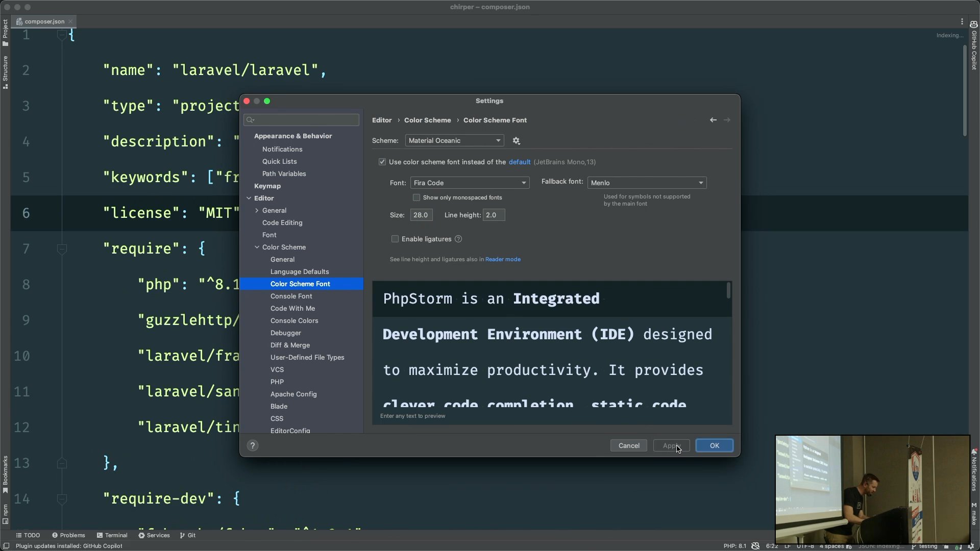Image resolution: width=980 pixels, height=551 pixels.
Task: Click the '4 spaces' indent status entry
Action: click(831, 546)
